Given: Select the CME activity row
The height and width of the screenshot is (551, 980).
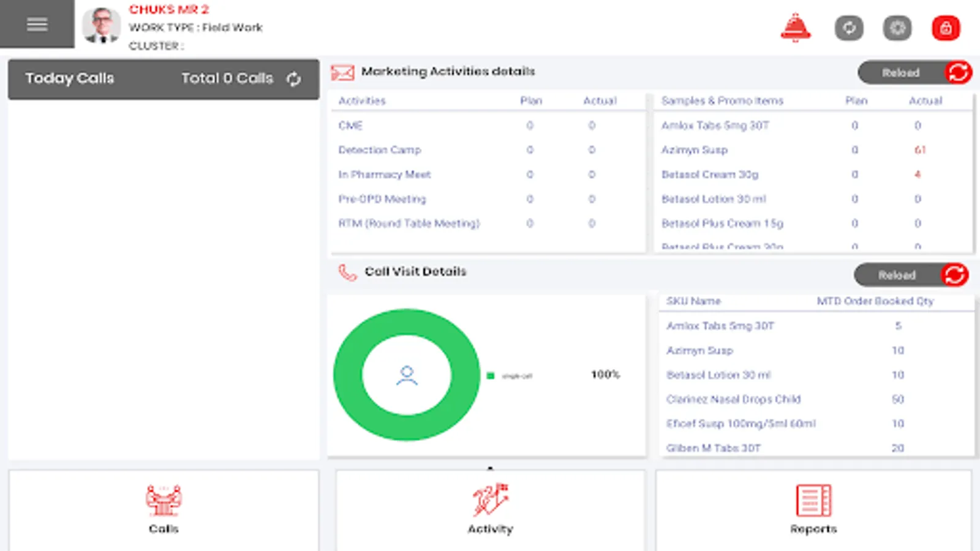Looking at the screenshot, I should [488, 125].
